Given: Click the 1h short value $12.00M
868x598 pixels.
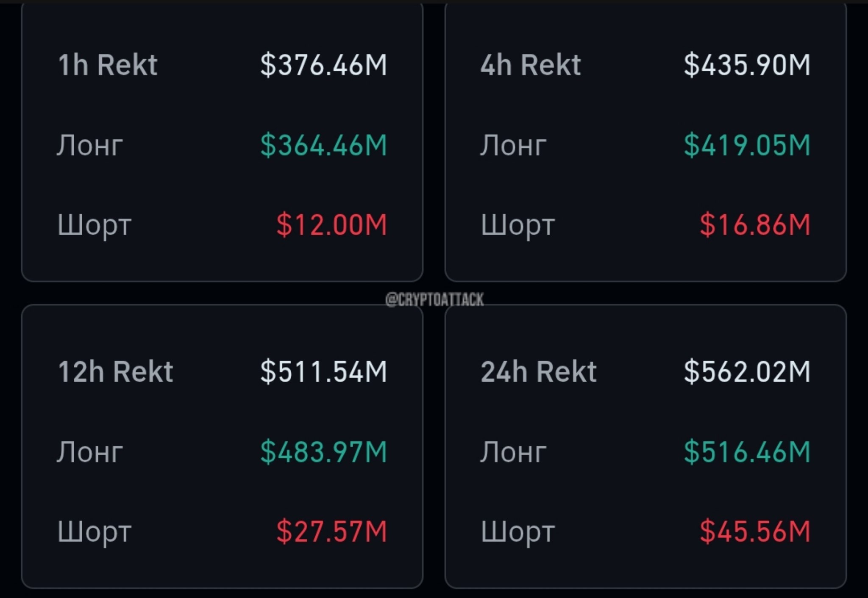Looking at the screenshot, I should pyautogui.click(x=332, y=225).
